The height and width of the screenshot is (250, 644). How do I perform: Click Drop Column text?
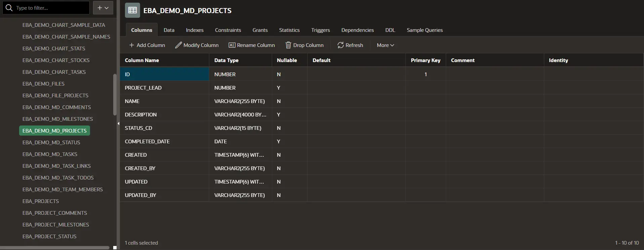(x=308, y=45)
